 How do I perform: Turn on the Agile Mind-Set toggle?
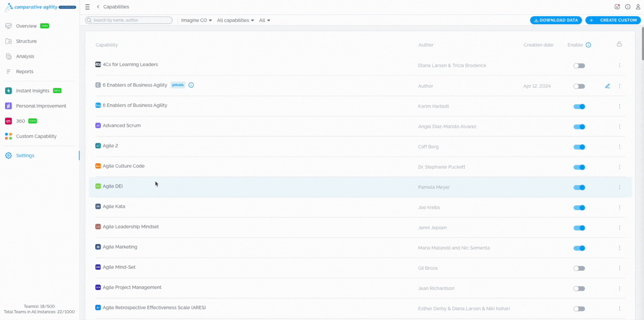579,268
